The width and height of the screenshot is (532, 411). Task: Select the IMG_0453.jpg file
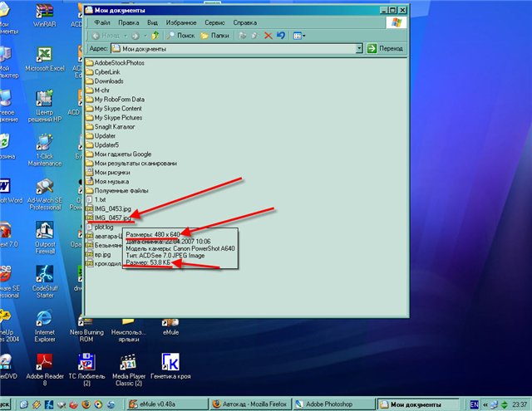tap(106, 208)
